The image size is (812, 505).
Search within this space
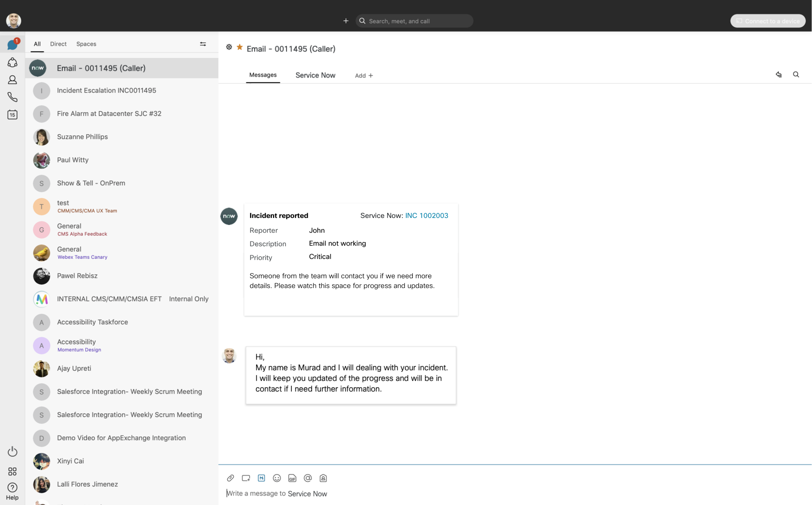pos(796,74)
